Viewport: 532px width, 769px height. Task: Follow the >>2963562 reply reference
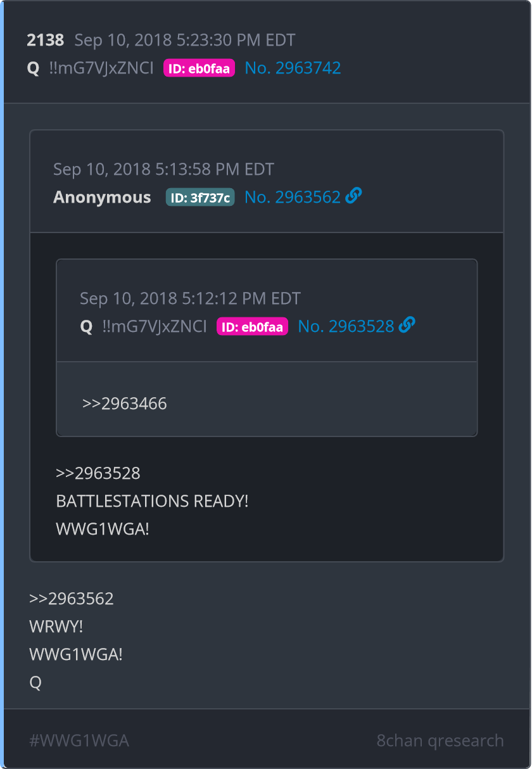coord(72,599)
